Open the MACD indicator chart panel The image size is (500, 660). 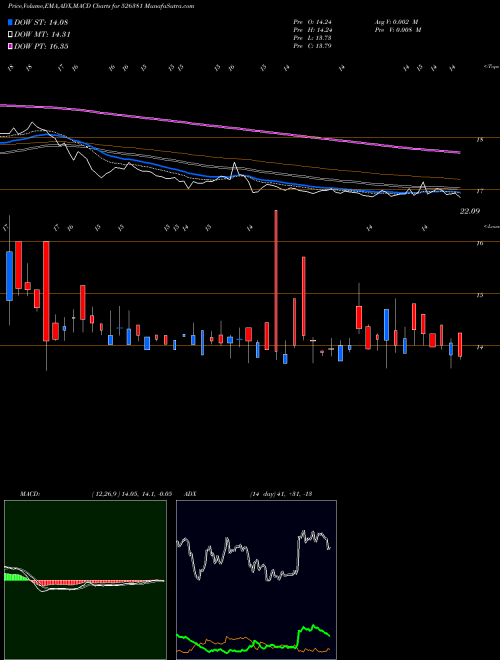[85, 580]
